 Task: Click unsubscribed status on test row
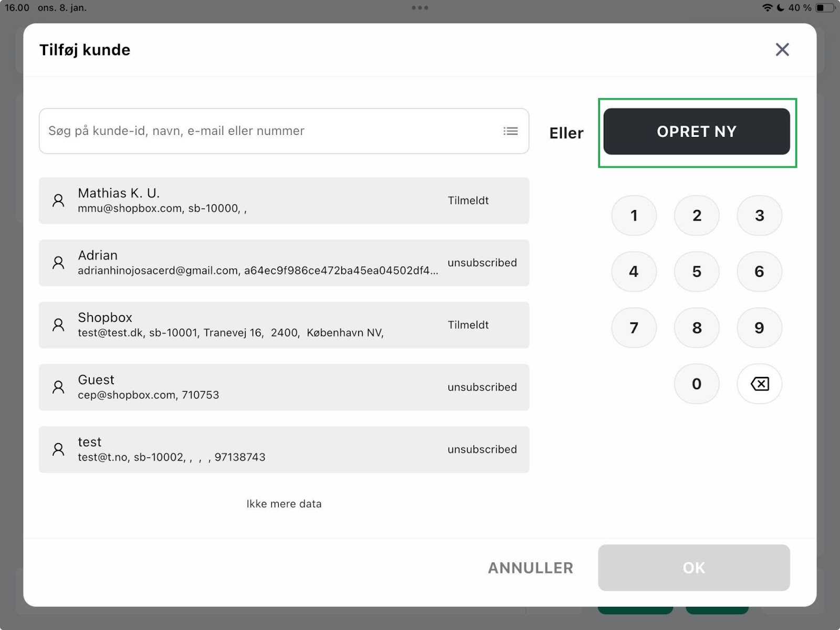[482, 449]
